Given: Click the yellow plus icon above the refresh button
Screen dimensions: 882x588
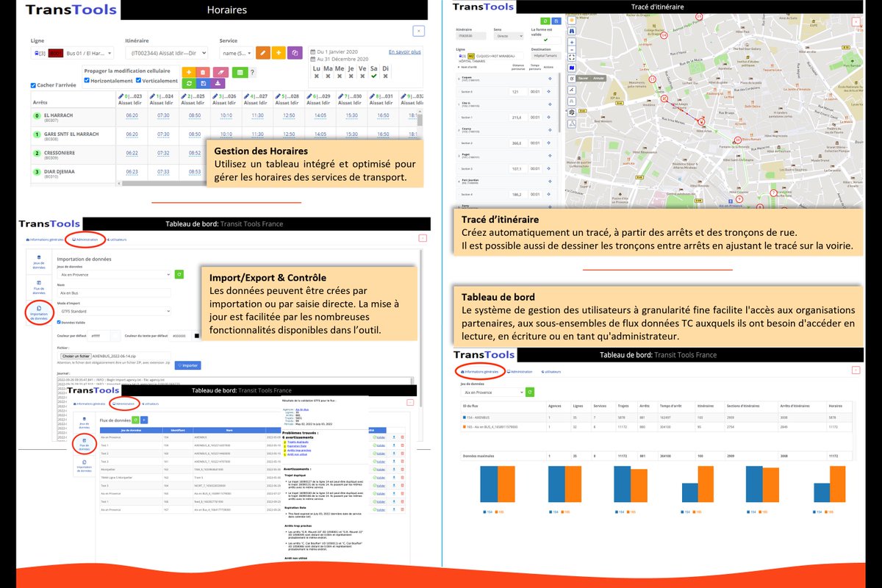Looking at the screenshot, I should point(189,72).
